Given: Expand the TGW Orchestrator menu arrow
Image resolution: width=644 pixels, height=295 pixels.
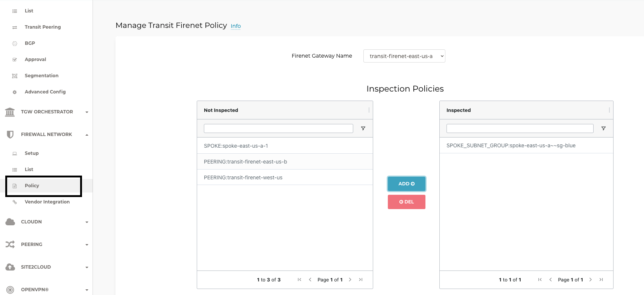Looking at the screenshot, I should (87, 112).
